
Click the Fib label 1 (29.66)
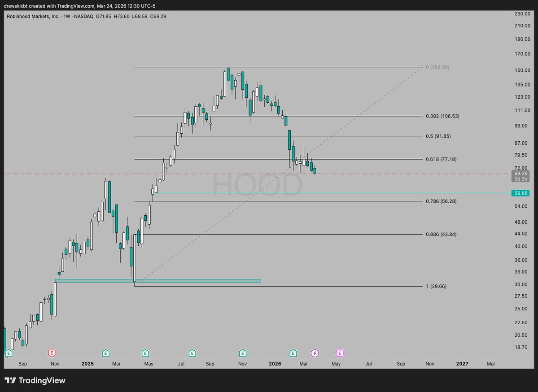(x=436, y=286)
